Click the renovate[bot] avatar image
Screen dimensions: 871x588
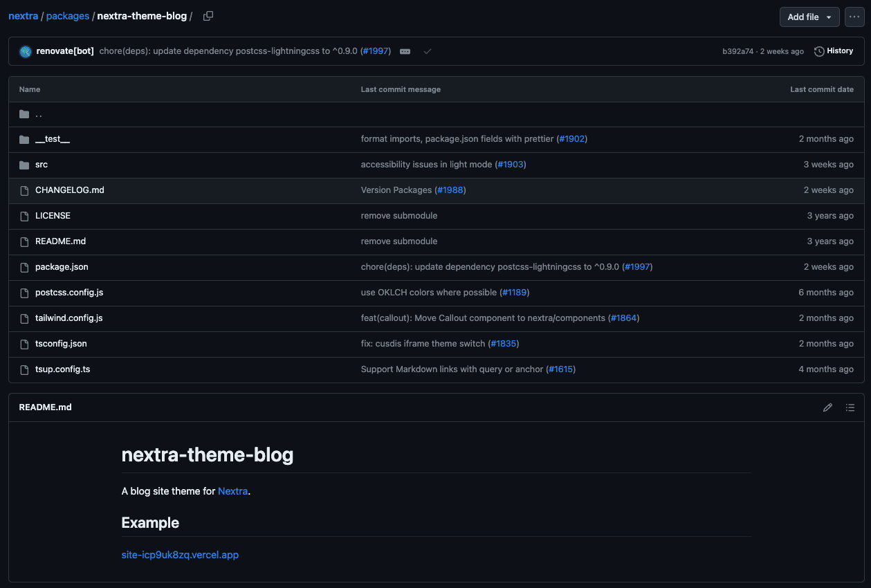pos(26,51)
